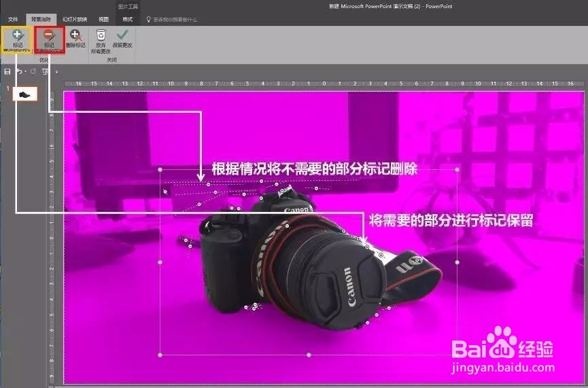Switch to the 幻灯片放映 ribbon tab

[x=75, y=20]
